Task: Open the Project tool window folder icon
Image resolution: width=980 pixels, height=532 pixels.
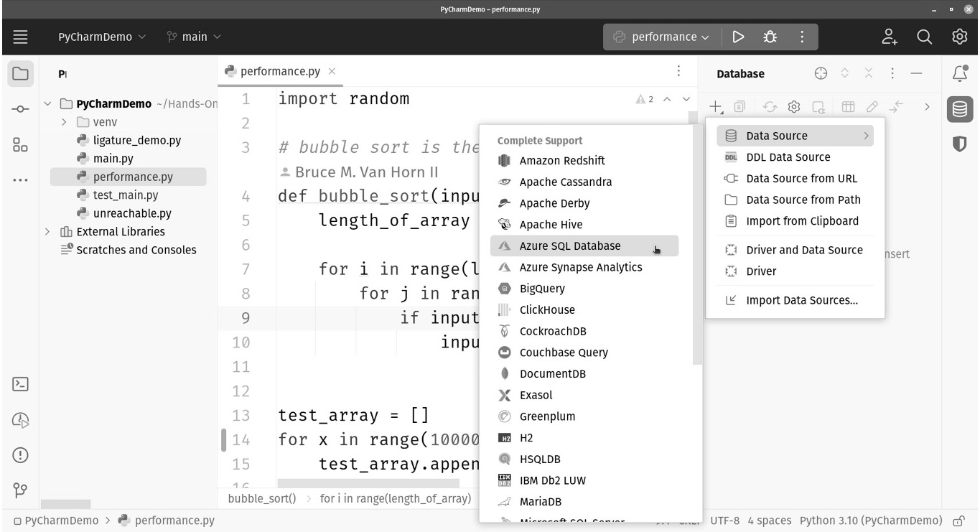Action: coord(20,73)
